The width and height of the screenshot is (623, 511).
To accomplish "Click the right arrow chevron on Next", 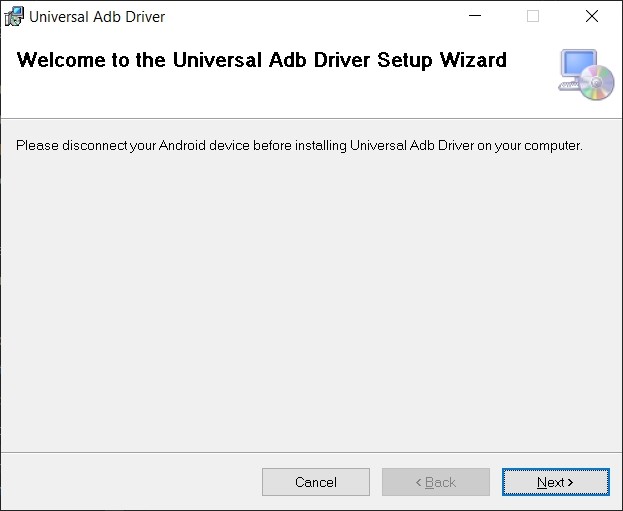I will pos(570,482).
